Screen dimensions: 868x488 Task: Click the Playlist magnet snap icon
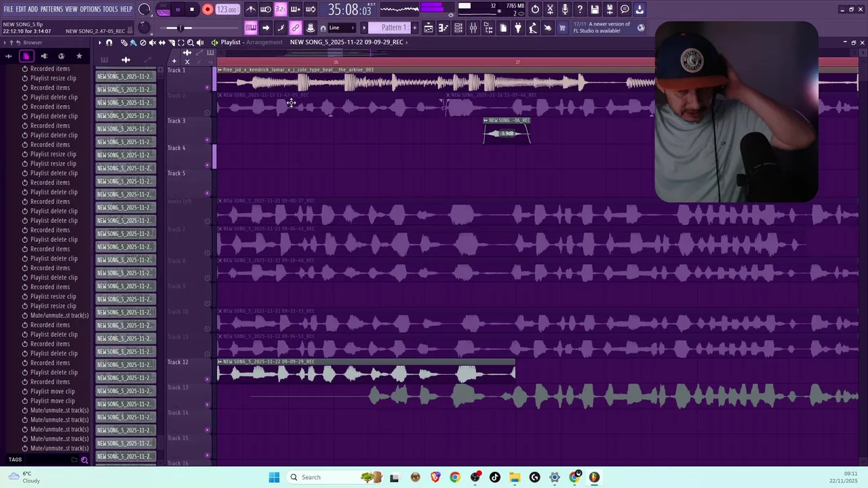(x=109, y=42)
